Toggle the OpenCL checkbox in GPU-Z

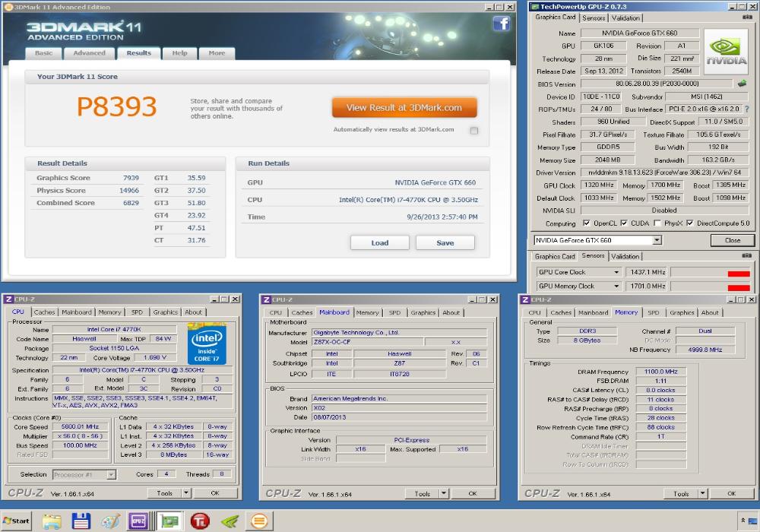[x=587, y=223]
